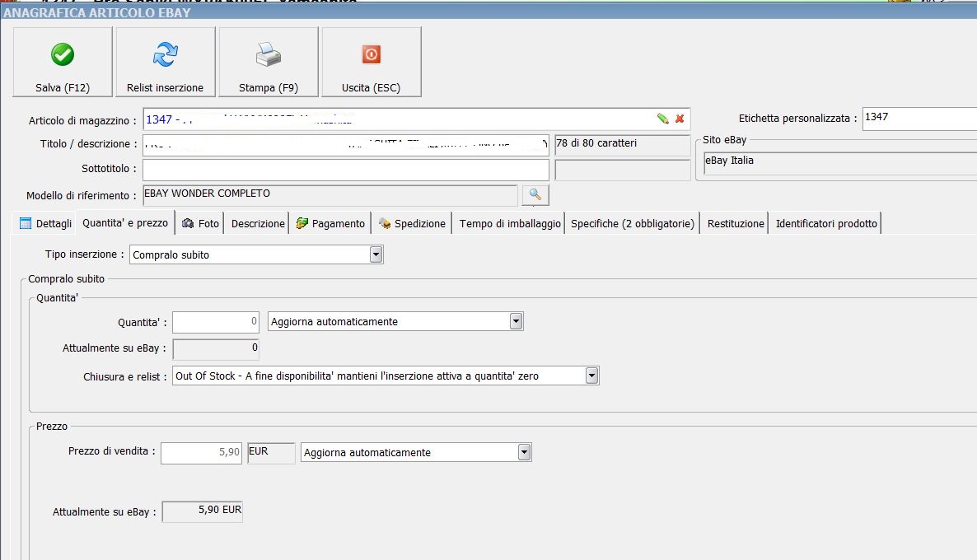This screenshot has width=977, height=560.
Task: Click the red Uscita power icon
Action: tap(372, 55)
